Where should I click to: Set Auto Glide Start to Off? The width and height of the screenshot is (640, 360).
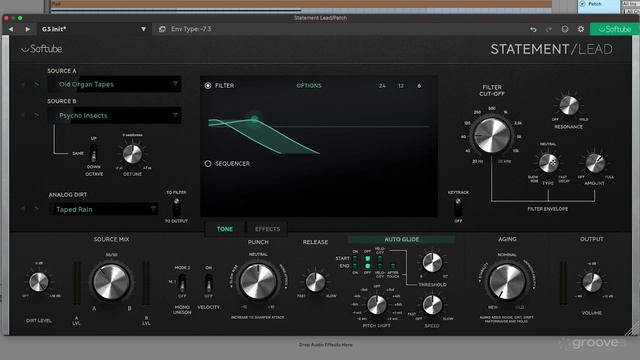coord(367,258)
